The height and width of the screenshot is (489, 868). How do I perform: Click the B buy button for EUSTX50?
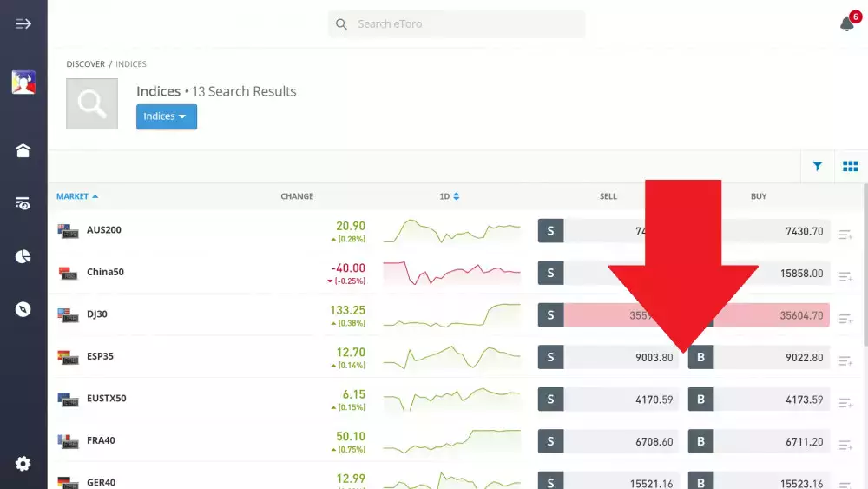coord(700,400)
